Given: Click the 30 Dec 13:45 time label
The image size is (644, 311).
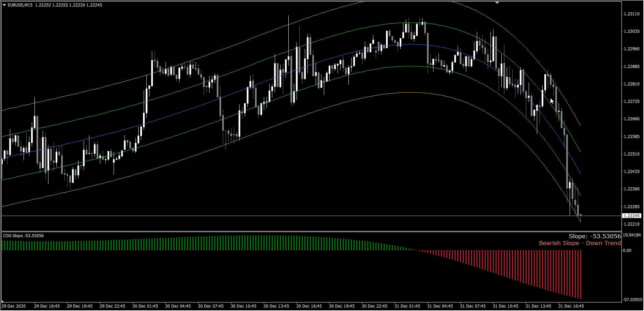Looking at the screenshot, I should (x=276, y=306).
